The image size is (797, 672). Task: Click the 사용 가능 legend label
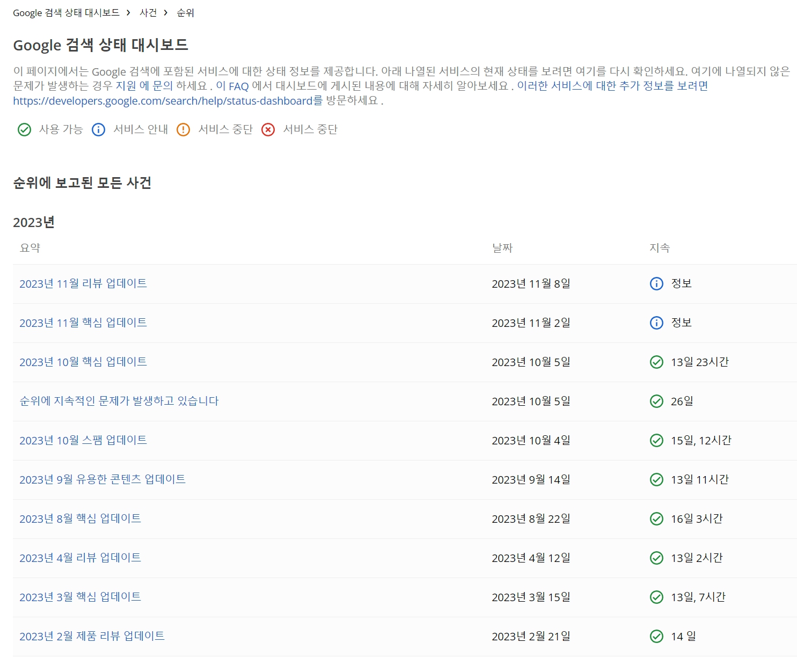(61, 129)
